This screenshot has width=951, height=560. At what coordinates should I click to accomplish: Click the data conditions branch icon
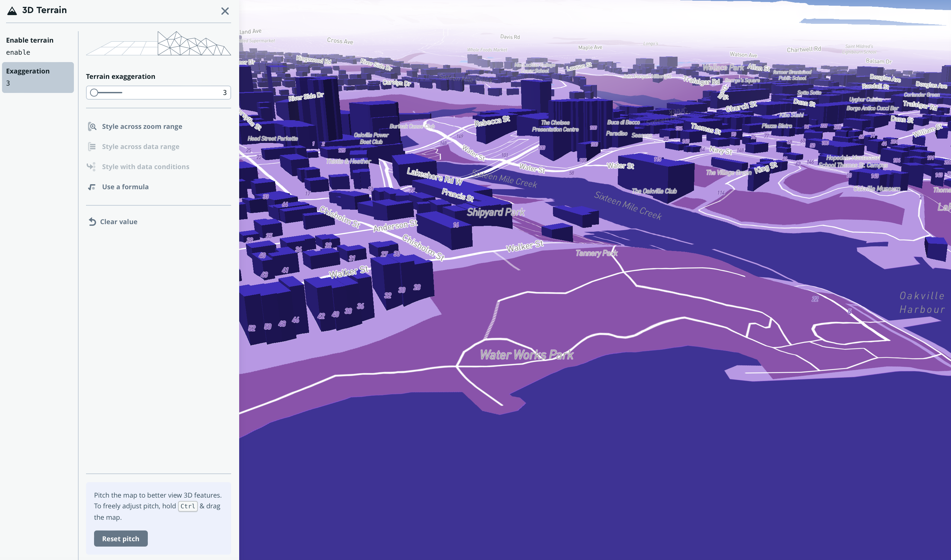point(91,166)
